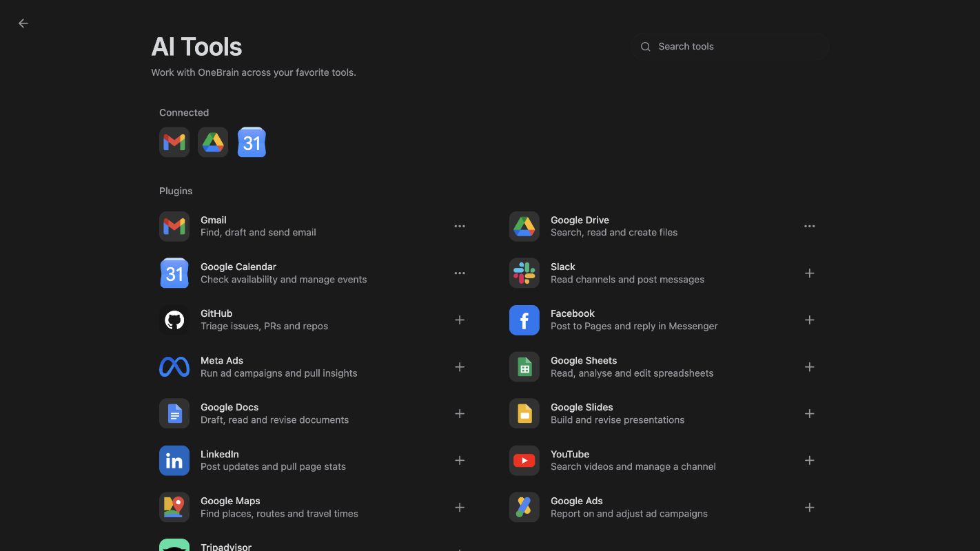This screenshot has height=551, width=980.
Task: Open the connected Google Calendar icon
Action: click(252, 142)
